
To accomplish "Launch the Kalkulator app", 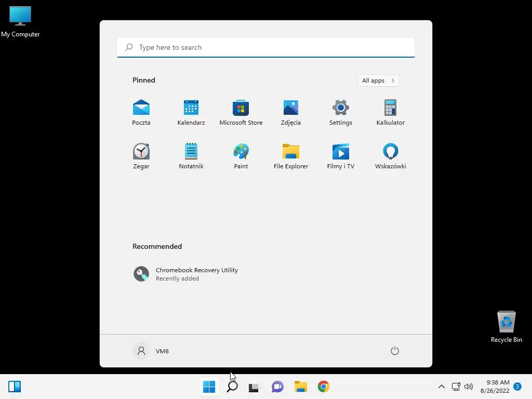I will [391, 113].
